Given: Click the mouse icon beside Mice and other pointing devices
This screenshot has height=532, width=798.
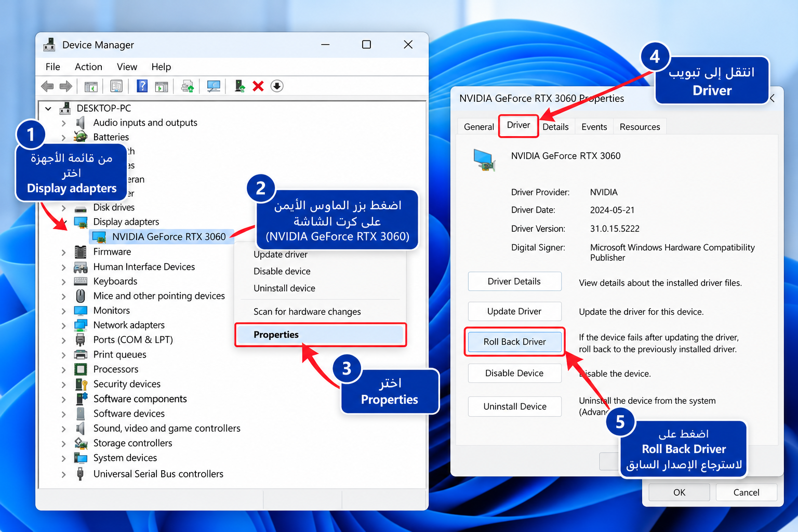Looking at the screenshot, I should point(81,296).
